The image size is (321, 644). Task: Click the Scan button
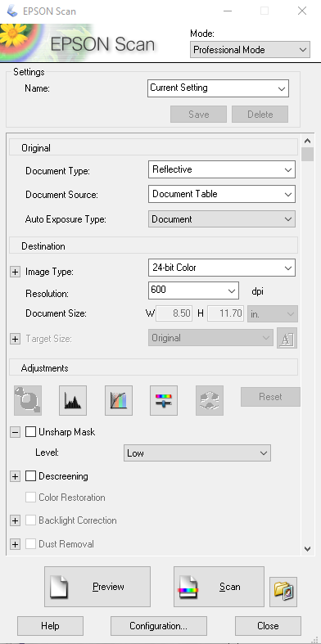(x=219, y=587)
